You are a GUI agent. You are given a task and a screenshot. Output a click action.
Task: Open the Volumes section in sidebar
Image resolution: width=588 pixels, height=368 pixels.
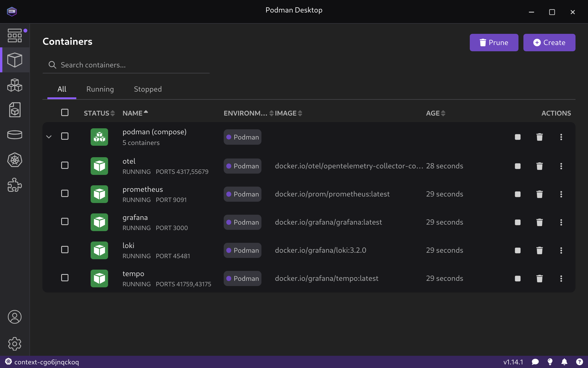pos(15,135)
